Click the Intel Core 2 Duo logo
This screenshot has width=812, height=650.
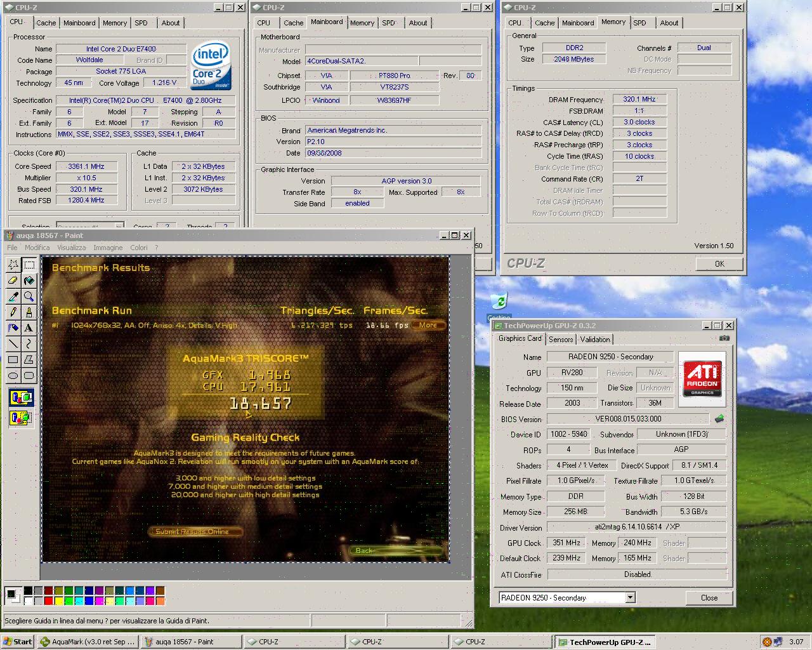pos(211,67)
